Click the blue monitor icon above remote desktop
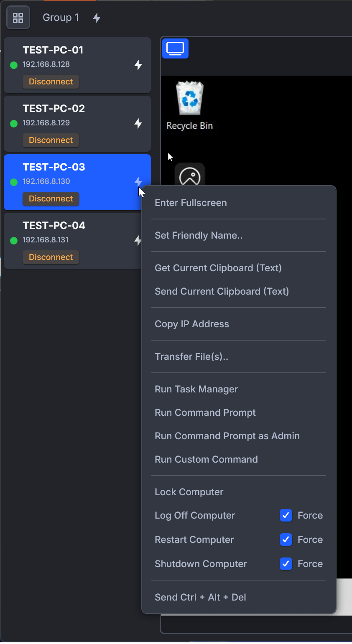The height and width of the screenshot is (644, 352). 175,48
